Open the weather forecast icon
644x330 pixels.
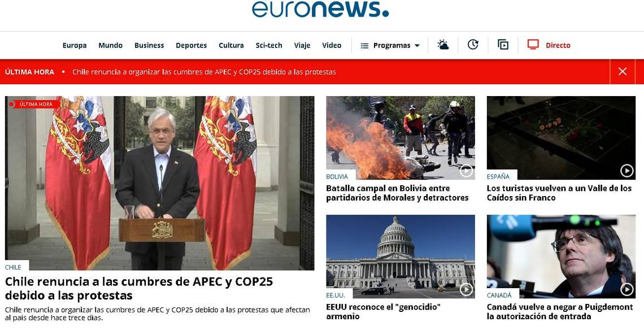tap(443, 45)
